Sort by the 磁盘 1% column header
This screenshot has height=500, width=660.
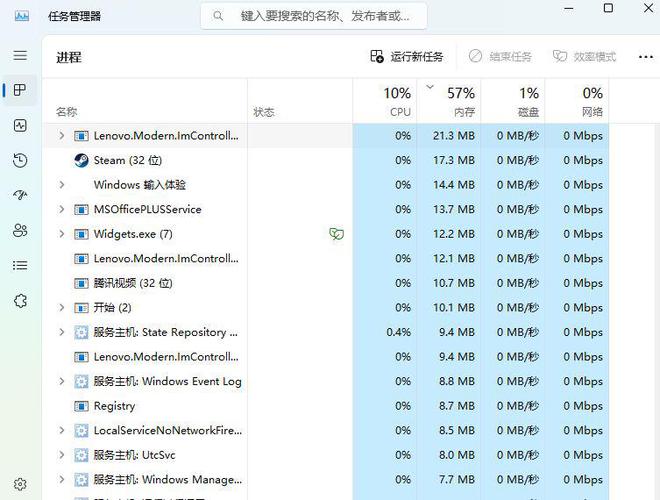pyautogui.click(x=513, y=101)
